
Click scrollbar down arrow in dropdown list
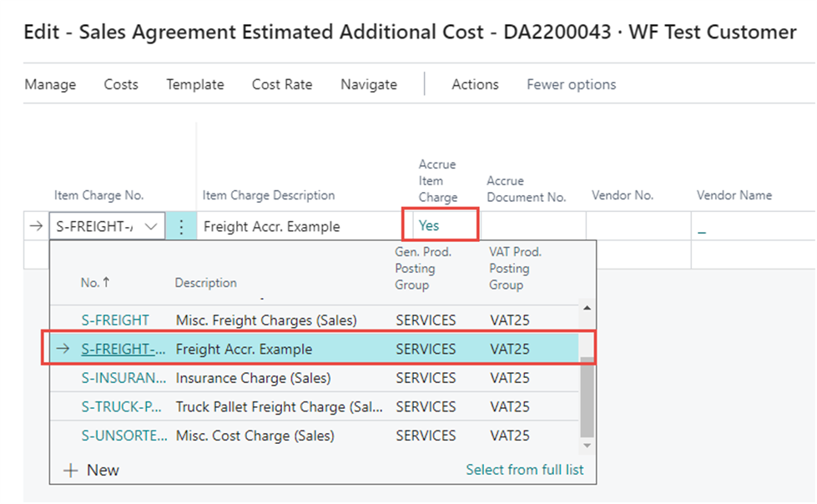[588, 446]
